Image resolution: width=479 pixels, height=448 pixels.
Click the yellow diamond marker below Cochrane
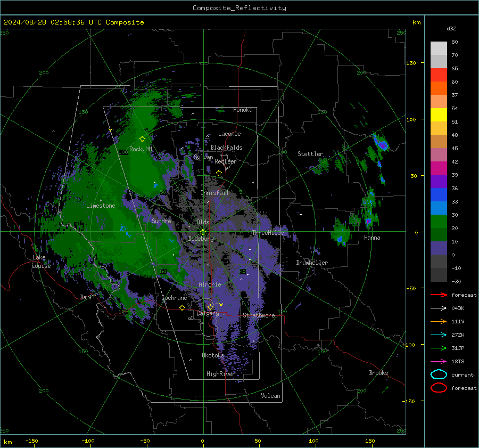coord(182,307)
